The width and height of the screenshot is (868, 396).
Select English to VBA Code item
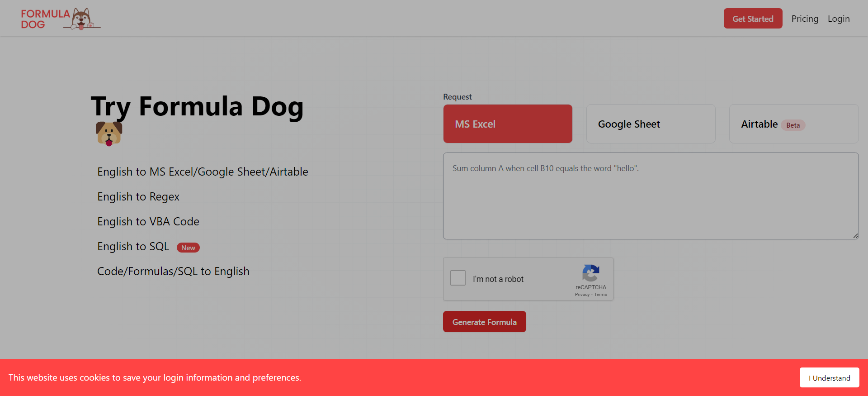(148, 222)
